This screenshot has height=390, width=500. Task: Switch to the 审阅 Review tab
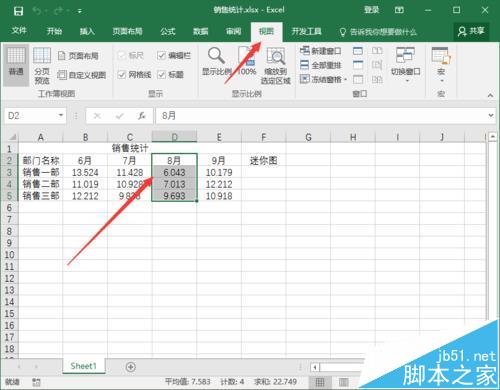tap(233, 31)
